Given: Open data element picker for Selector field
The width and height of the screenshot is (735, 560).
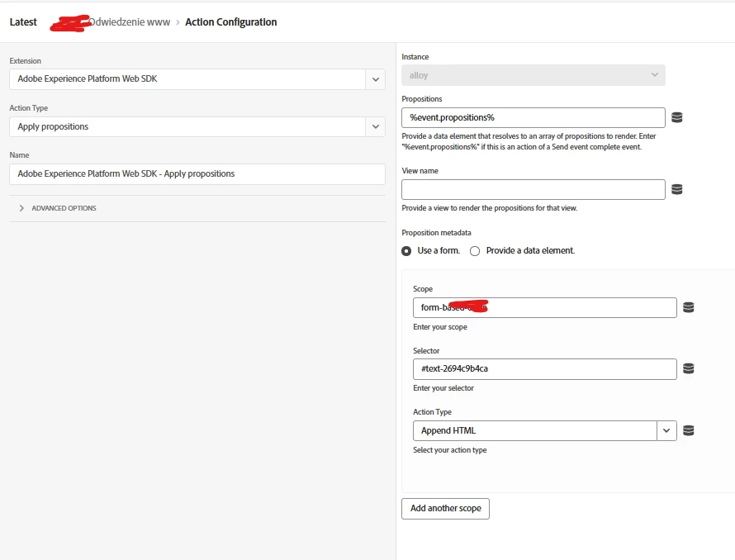Looking at the screenshot, I should point(688,368).
